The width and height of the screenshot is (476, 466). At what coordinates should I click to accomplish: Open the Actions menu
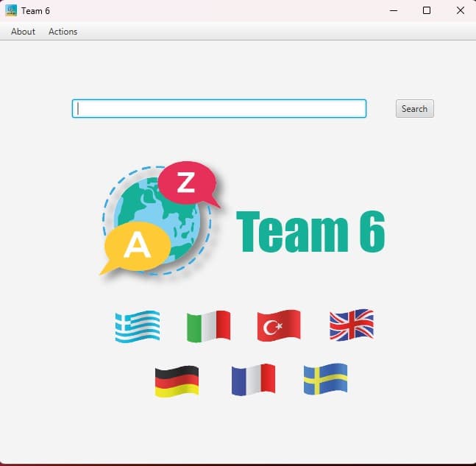(x=63, y=32)
